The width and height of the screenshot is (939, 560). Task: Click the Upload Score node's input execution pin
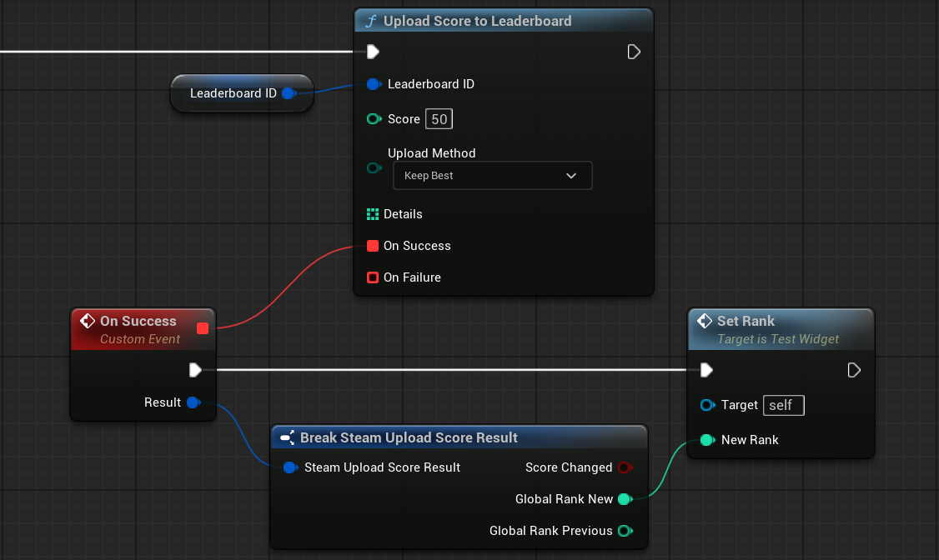pyautogui.click(x=373, y=52)
